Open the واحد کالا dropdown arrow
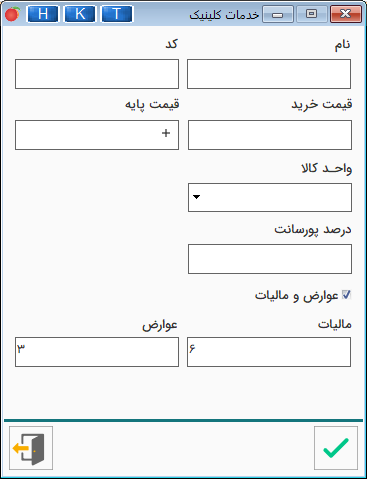 (196, 197)
